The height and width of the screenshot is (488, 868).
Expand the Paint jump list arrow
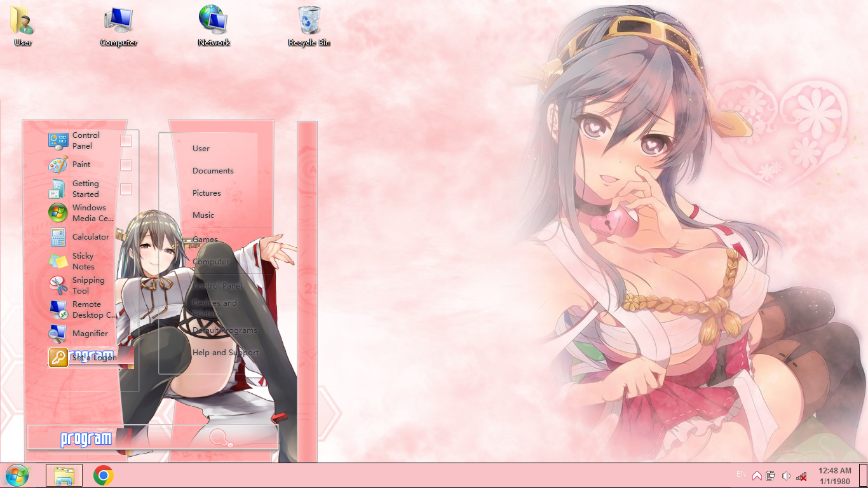[x=126, y=165]
